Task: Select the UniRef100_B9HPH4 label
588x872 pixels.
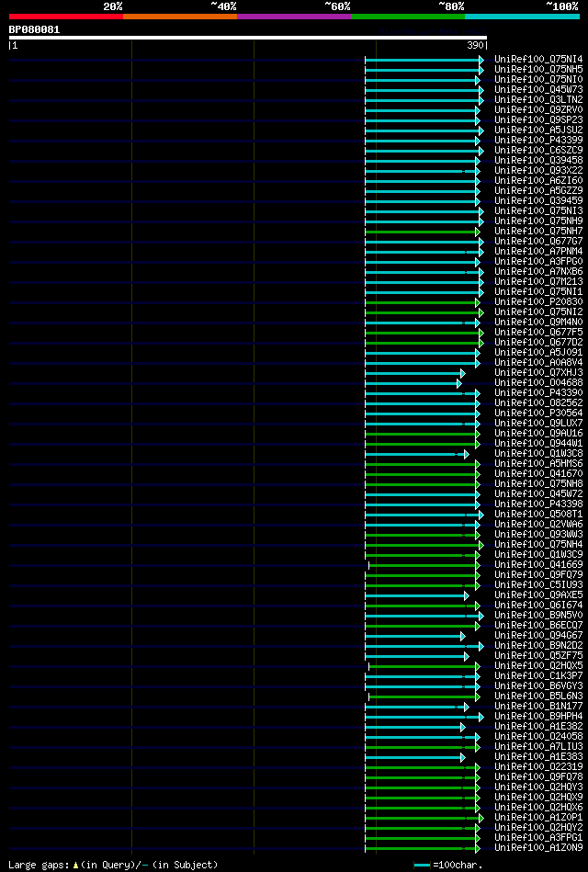Action: pyautogui.click(x=538, y=717)
